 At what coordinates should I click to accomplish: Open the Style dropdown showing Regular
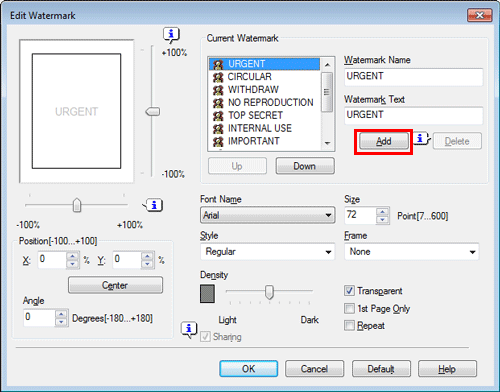pyautogui.click(x=268, y=252)
